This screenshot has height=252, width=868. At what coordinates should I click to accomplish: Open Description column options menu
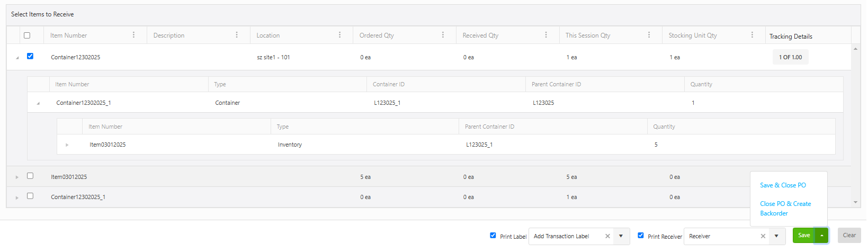237,35
